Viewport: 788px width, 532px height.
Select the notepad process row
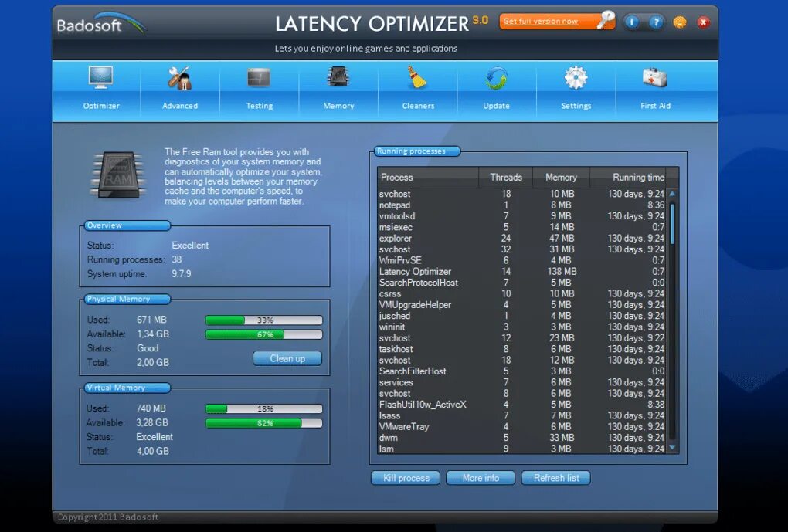coord(521,205)
